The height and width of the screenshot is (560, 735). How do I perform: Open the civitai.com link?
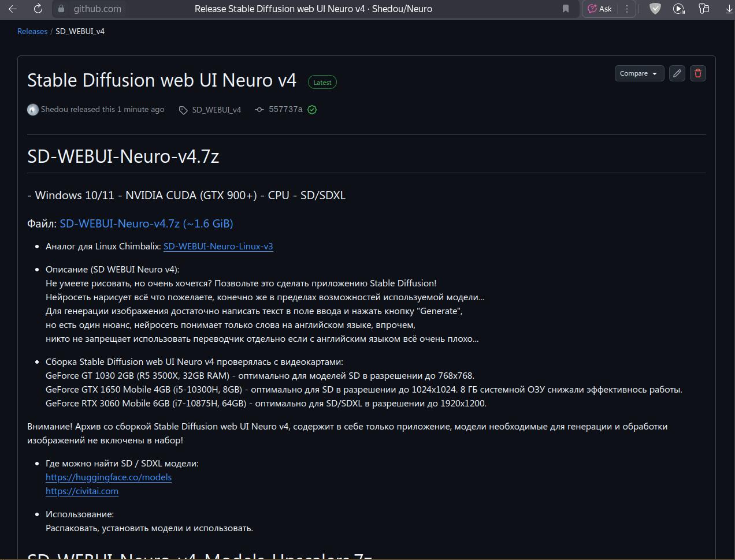pos(82,491)
